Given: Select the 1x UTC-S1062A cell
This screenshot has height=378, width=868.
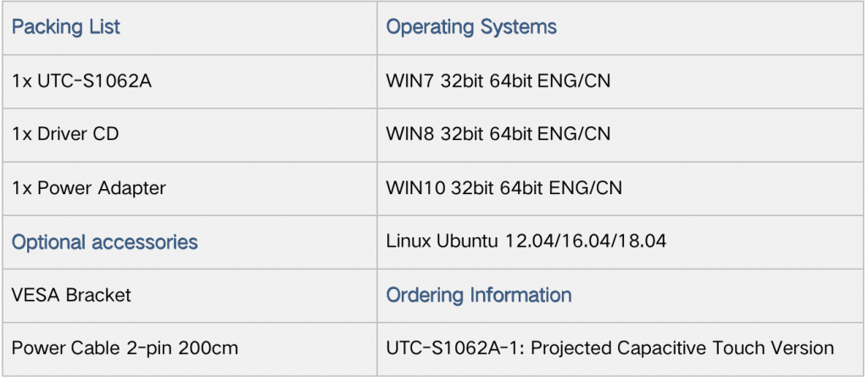Looking at the screenshot, I should tap(190, 81).
